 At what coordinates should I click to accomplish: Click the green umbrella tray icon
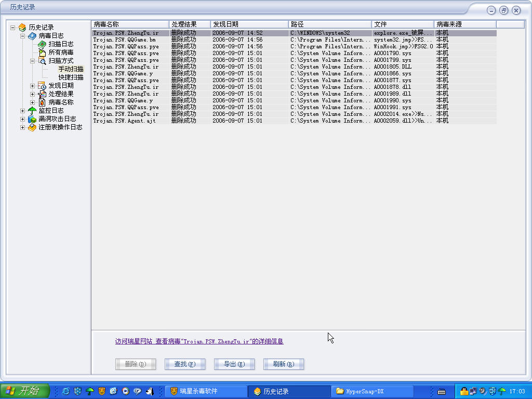[x=502, y=391]
